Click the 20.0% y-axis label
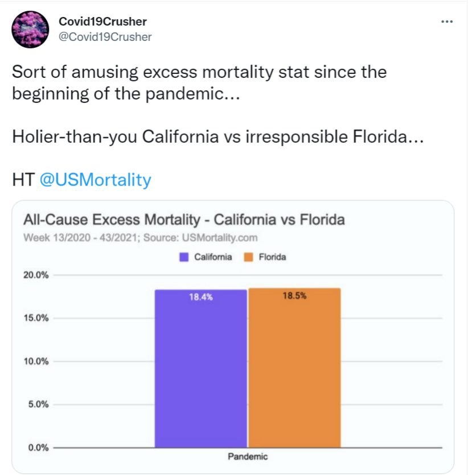Viewport: 476px width, 475px height. coord(36,275)
